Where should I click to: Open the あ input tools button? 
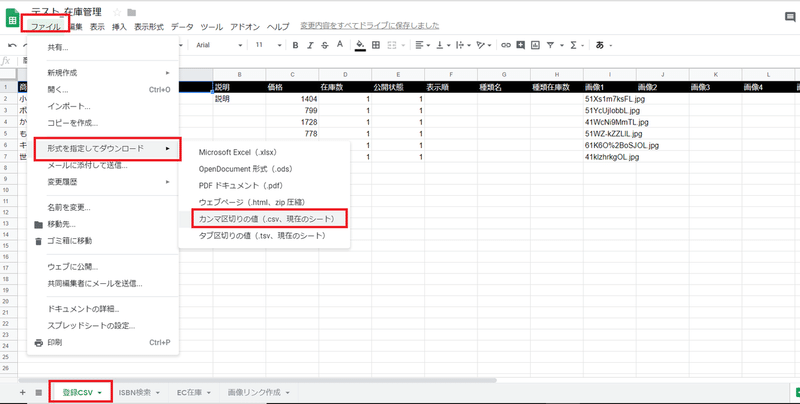600,45
